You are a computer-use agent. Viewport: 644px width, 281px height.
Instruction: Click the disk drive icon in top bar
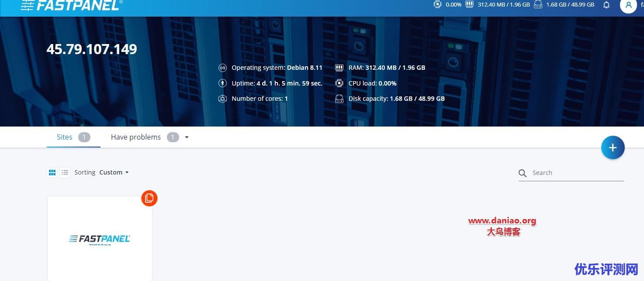(x=538, y=4)
